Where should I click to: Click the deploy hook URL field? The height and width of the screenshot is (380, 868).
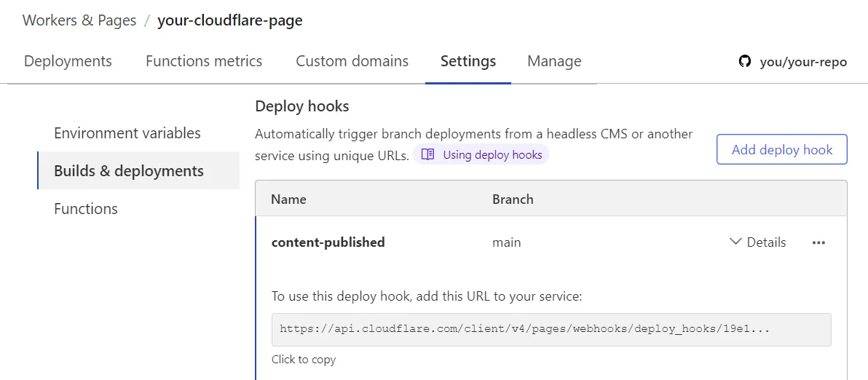pos(551,329)
